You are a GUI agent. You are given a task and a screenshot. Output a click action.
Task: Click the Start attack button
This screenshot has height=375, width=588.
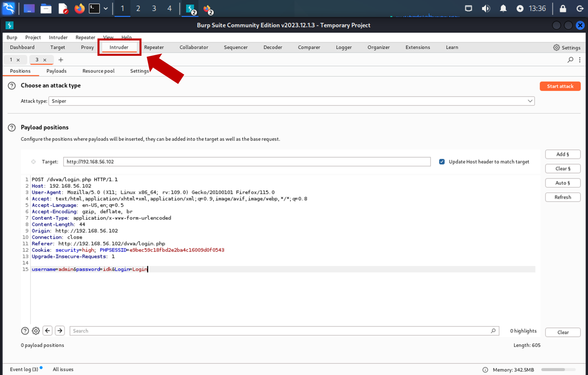[560, 86]
